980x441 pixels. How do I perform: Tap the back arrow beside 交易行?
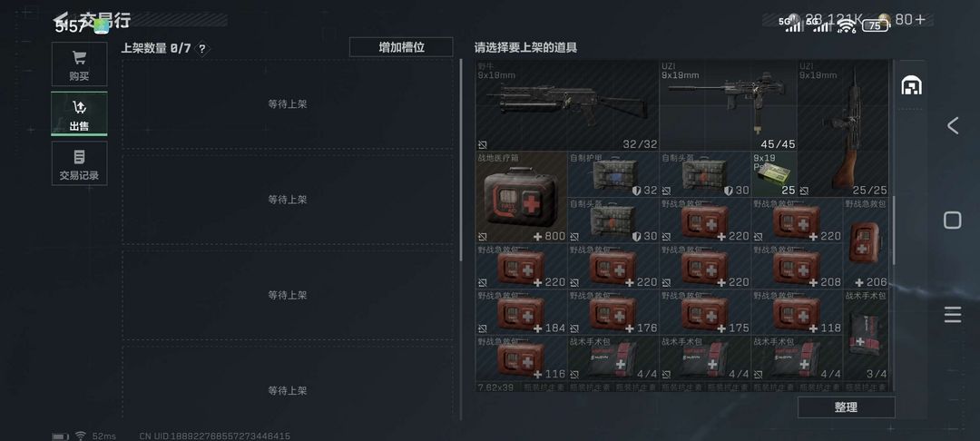tap(62, 19)
